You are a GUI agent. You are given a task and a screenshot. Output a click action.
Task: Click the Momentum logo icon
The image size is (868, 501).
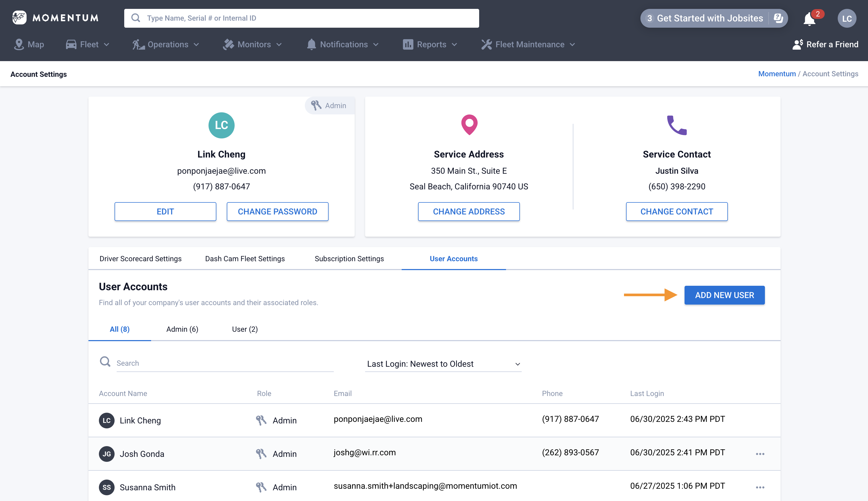(19, 18)
